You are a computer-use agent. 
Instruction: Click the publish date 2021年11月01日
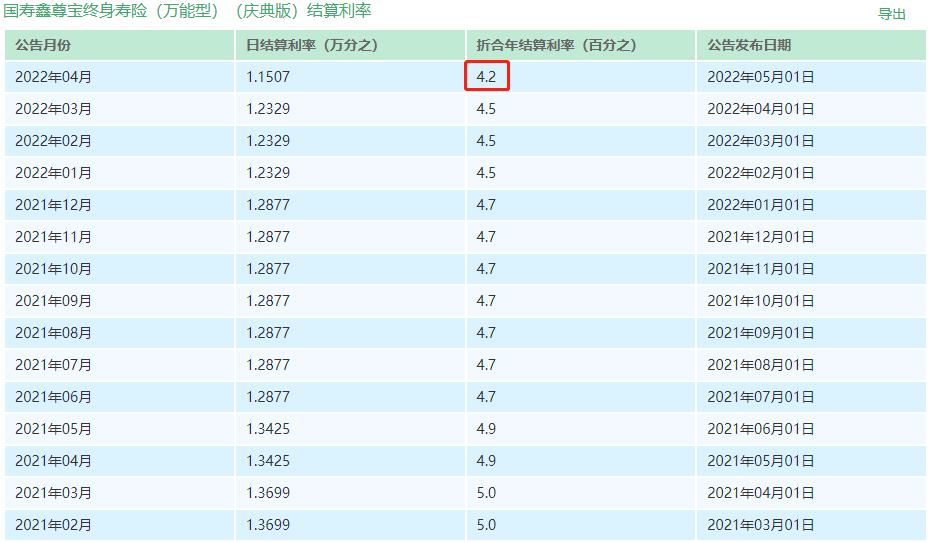coord(761,269)
